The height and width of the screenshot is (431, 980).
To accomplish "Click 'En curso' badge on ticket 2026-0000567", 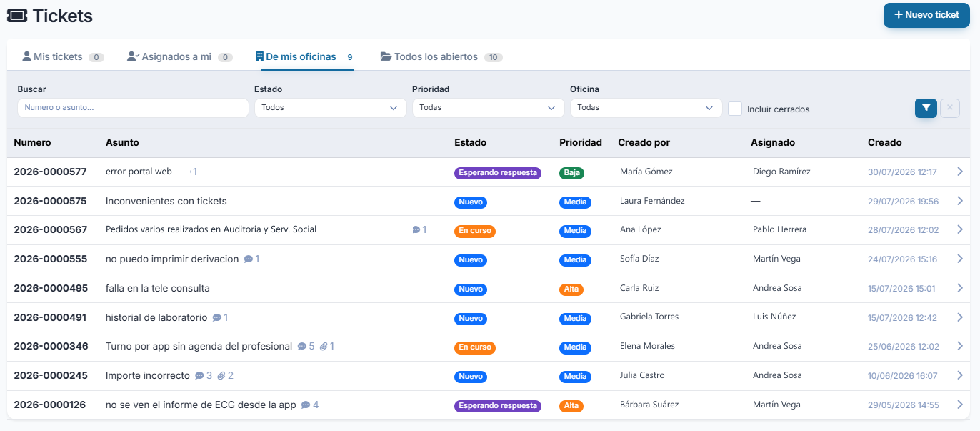I will 475,231.
